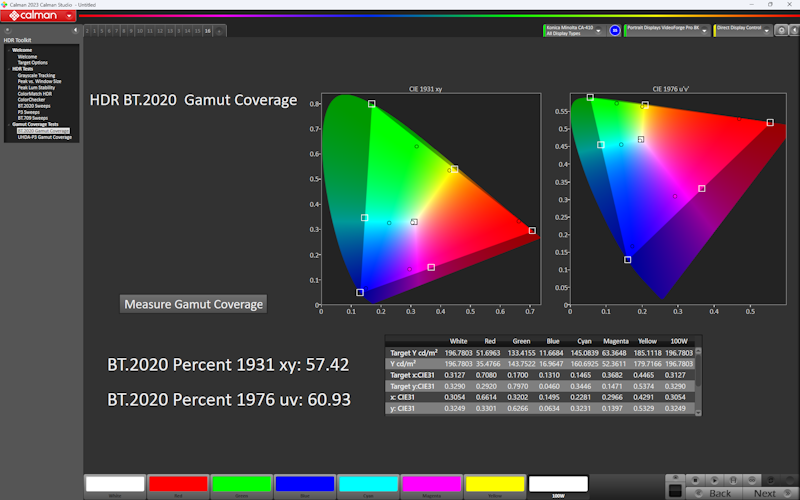Collapse the Welcome tree group

tap(9, 50)
